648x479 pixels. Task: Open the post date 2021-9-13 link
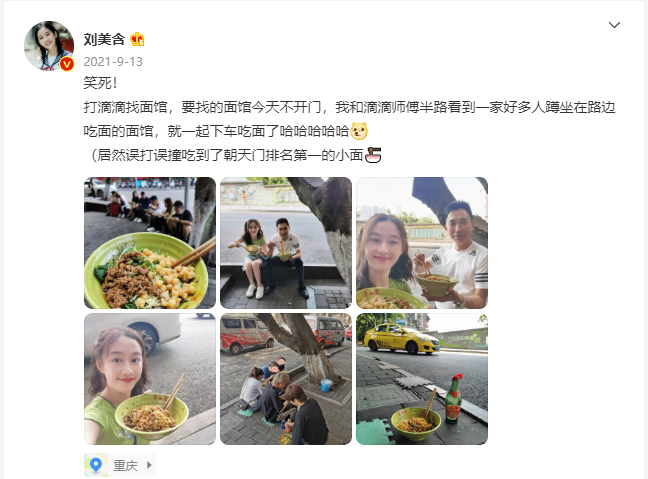[113, 62]
